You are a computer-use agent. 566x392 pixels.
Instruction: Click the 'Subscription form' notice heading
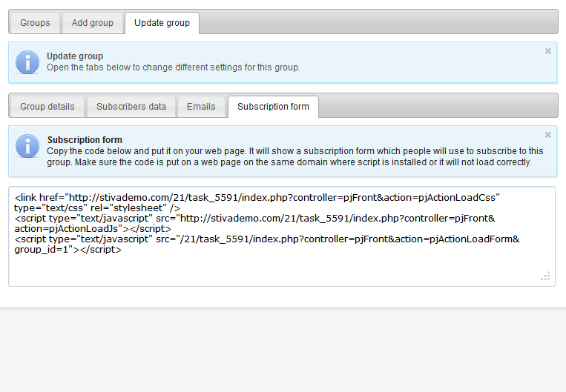click(x=85, y=140)
